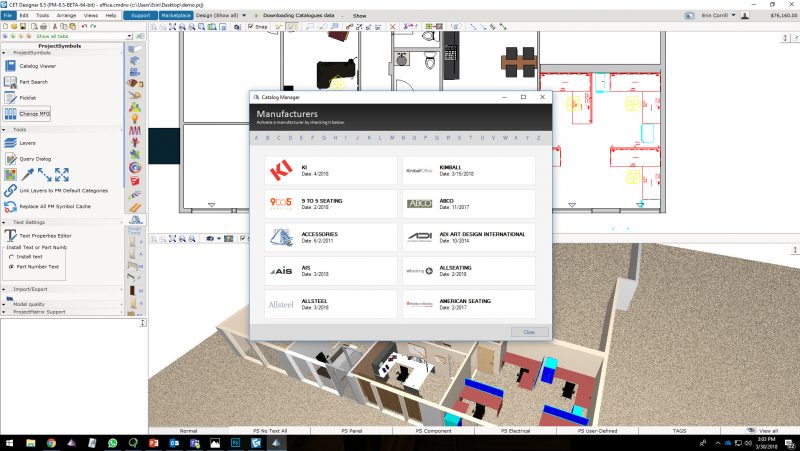
Task: Select the Part Number Text radio button
Action: 11,266
